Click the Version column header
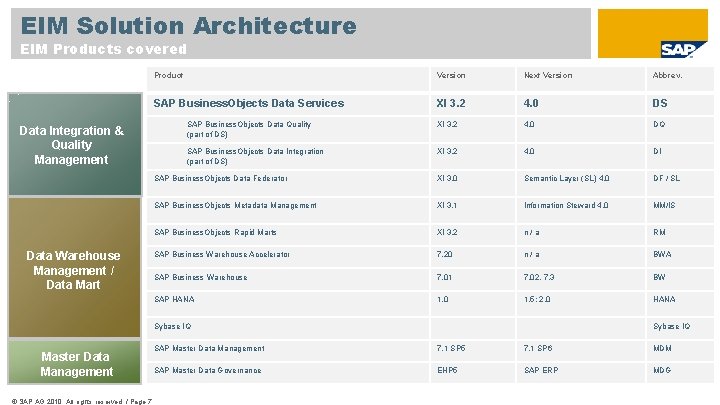This screenshot has height=405, width=720. coord(451,76)
